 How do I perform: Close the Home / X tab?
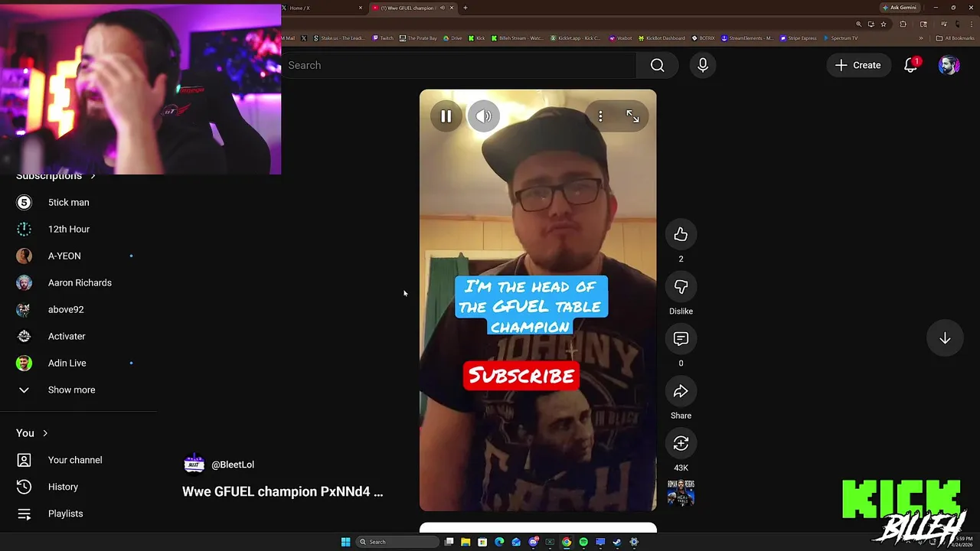(361, 8)
